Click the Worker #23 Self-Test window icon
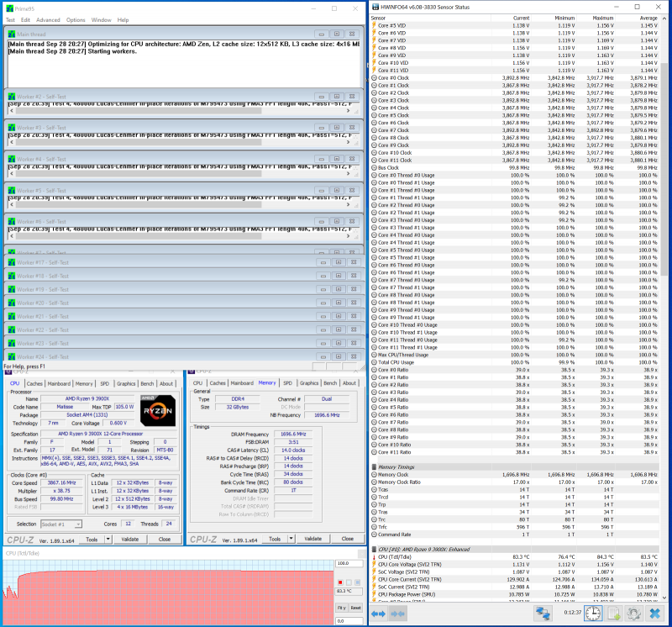The image size is (672, 627). pos(12,344)
